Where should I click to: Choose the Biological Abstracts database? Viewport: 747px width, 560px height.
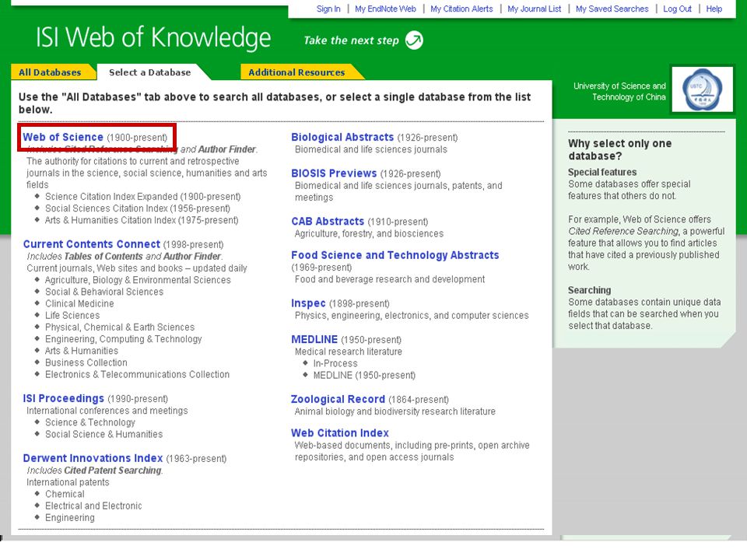[x=342, y=137]
